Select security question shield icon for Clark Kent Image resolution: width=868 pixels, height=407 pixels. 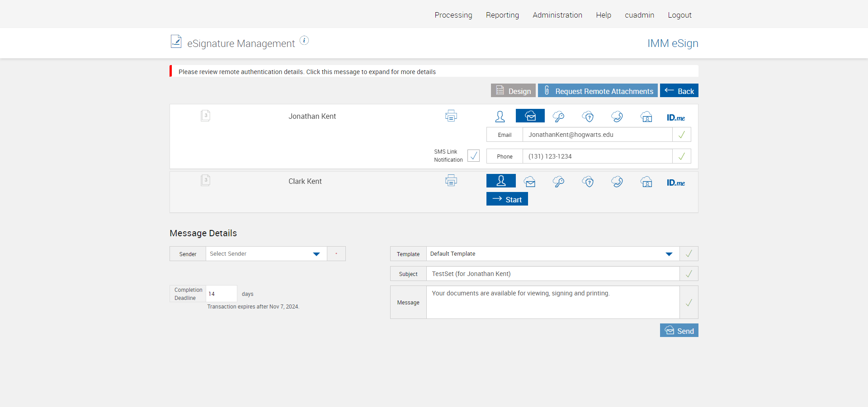(588, 182)
